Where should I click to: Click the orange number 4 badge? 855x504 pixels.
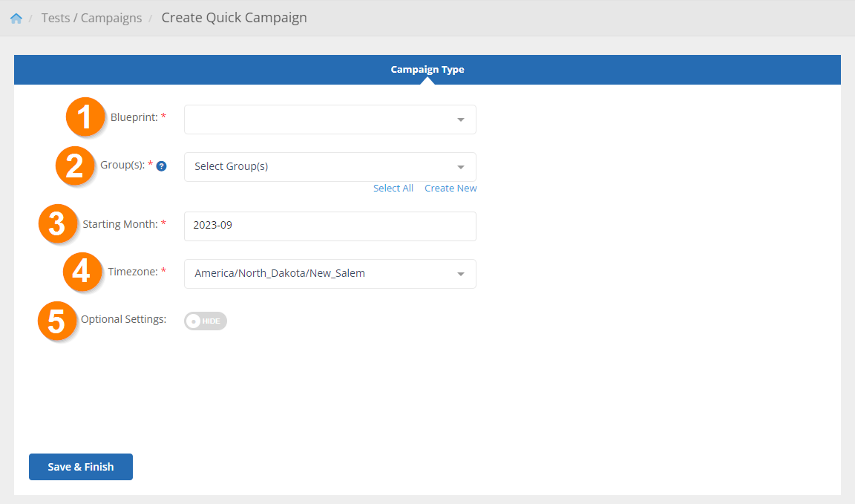tap(82, 272)
